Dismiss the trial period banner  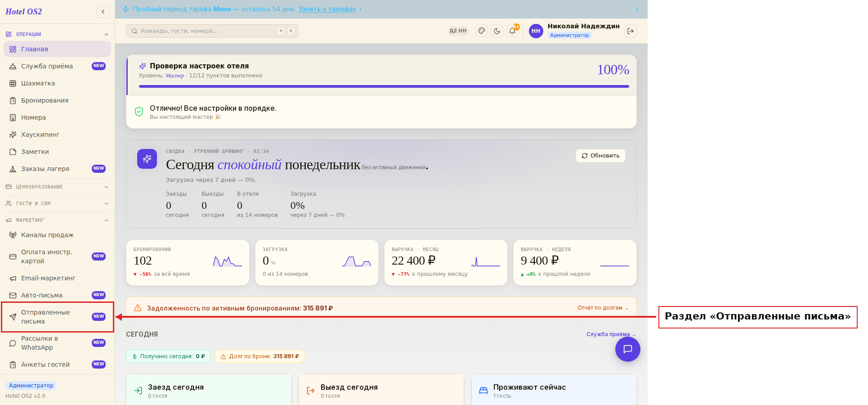[x=637, y=9]
